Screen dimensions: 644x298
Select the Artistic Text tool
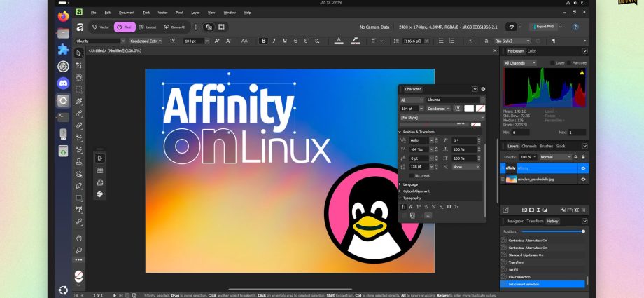pyautogui.click(x=79, y=210)
